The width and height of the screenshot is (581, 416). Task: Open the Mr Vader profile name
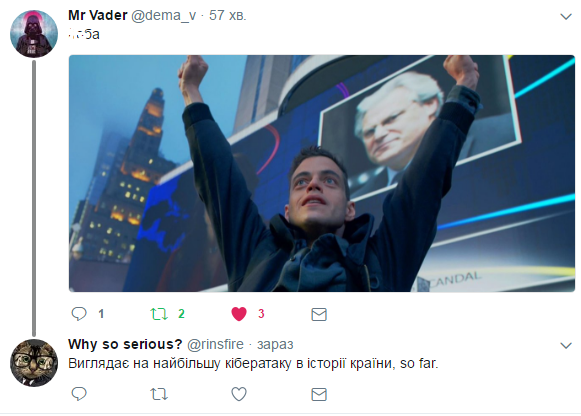click(x=98, y=15)
